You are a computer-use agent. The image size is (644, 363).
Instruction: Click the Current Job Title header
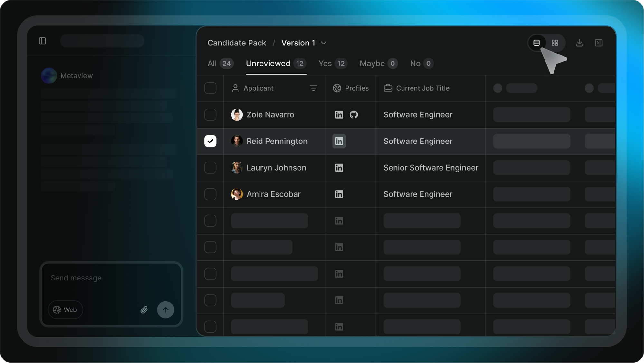coord(431,88)
